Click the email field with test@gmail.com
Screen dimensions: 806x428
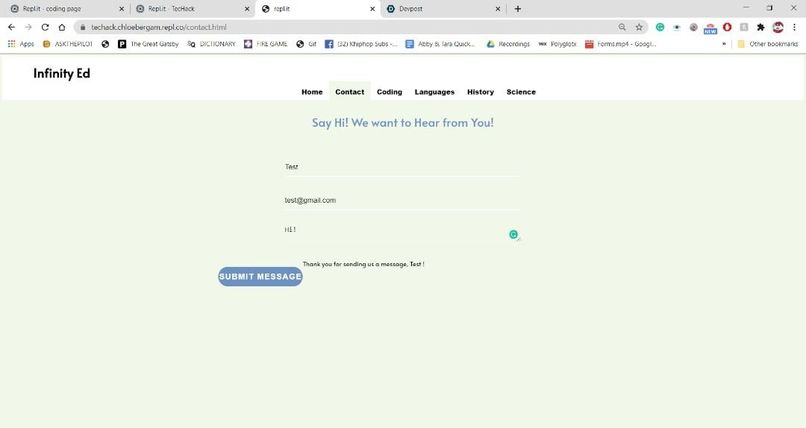point(402,200)
